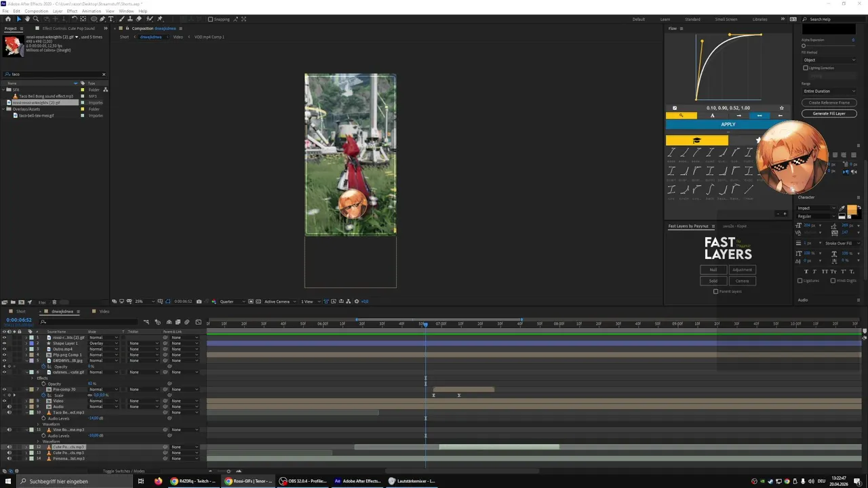Expand the Shape Layer 1 layer properties

point(26,343)
